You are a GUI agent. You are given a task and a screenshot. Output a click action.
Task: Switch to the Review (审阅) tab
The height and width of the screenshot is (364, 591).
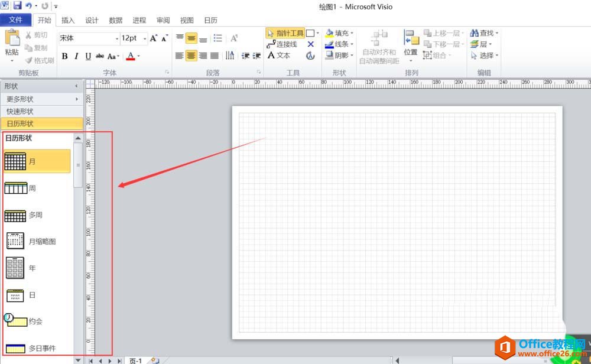(x=163, y=20)
